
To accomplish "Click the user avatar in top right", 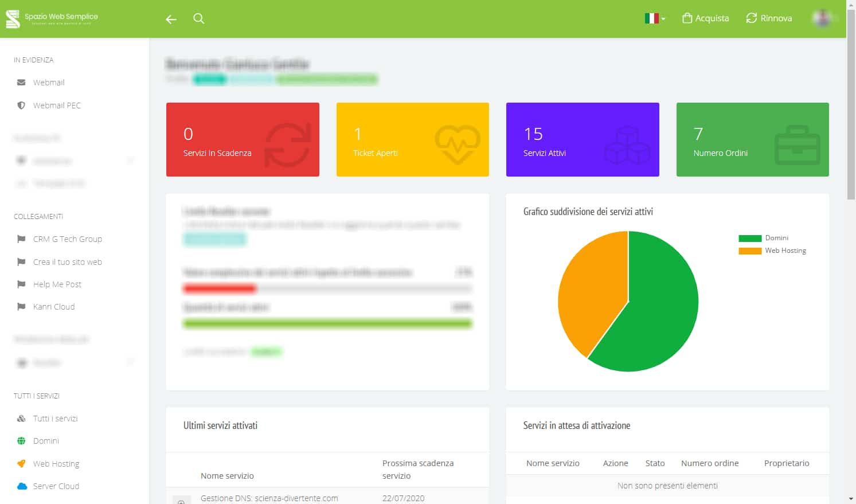I will pos(822,18).
